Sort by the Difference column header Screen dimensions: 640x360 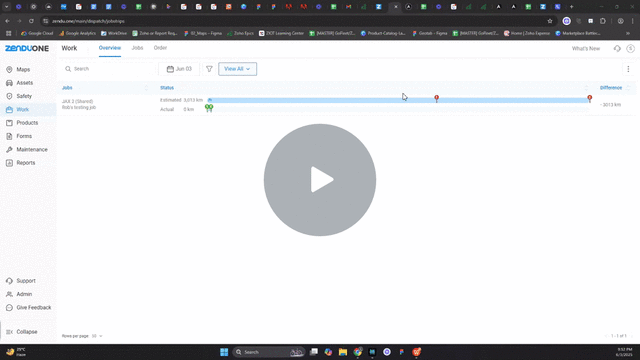pyautogui.click(x=611, y=88)
